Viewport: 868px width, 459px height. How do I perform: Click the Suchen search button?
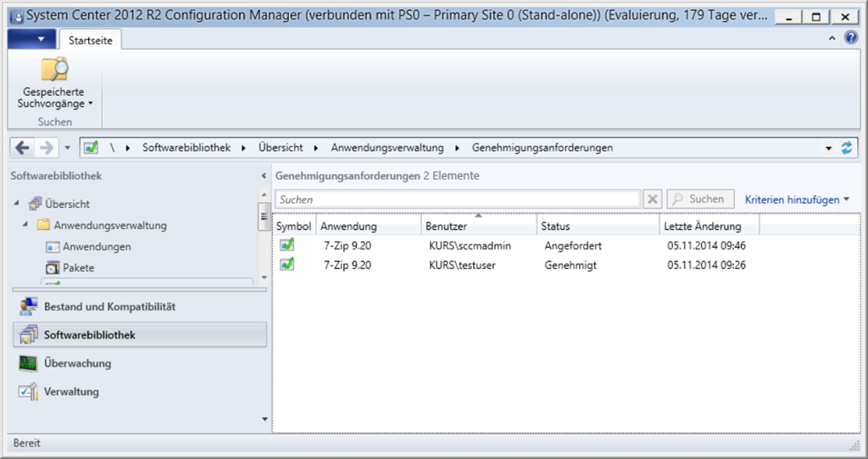700,199
